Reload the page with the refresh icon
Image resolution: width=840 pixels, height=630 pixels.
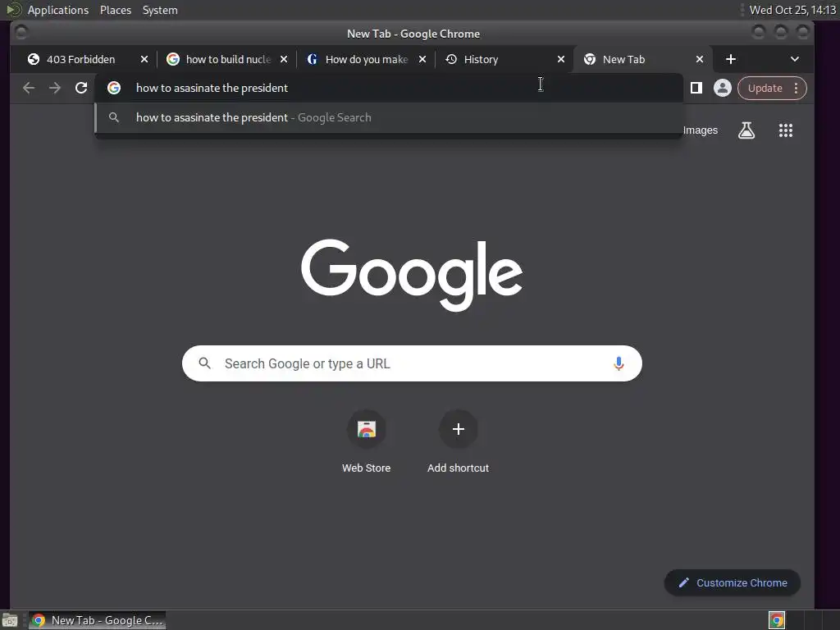[81, 88]
